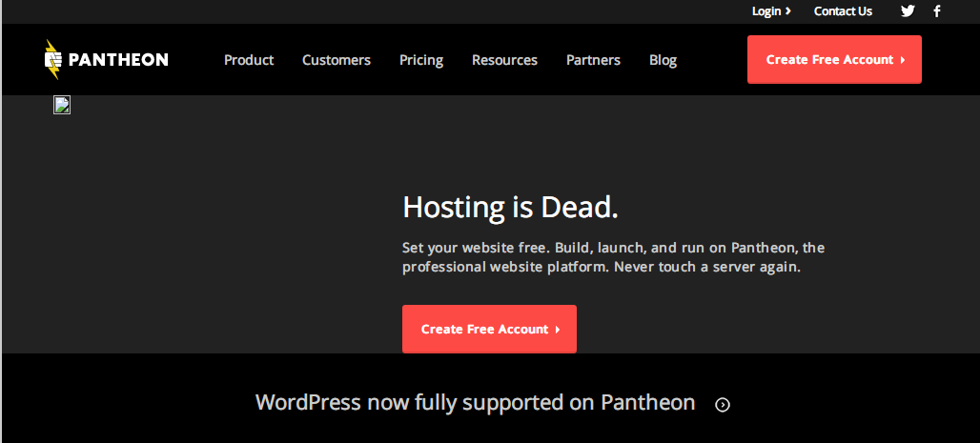Visit the Blog
This screenshot has width=980, height=443.
[664, 60]
